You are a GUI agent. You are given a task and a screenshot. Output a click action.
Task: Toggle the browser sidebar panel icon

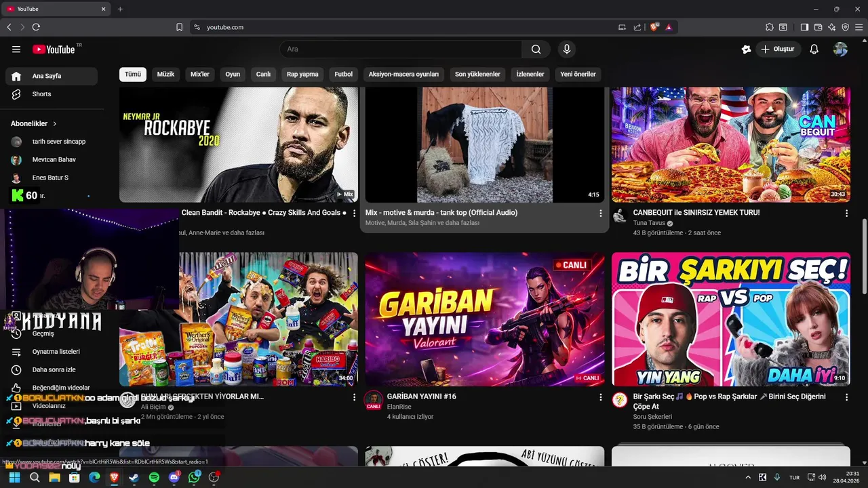coord(804,27)
